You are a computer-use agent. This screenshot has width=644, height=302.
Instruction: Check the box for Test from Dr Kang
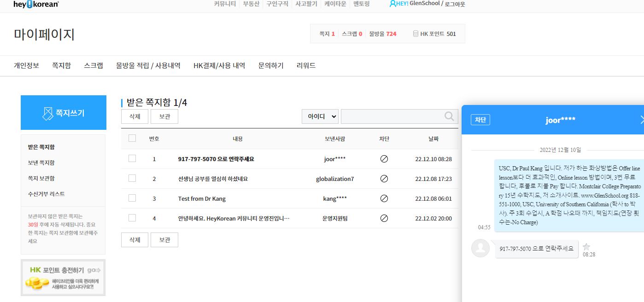(132, 198)
